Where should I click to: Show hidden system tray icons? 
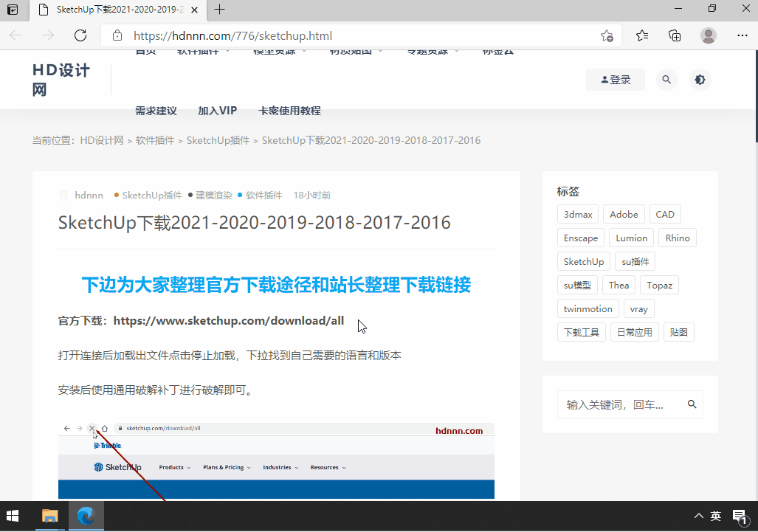[x=698, y=516]
